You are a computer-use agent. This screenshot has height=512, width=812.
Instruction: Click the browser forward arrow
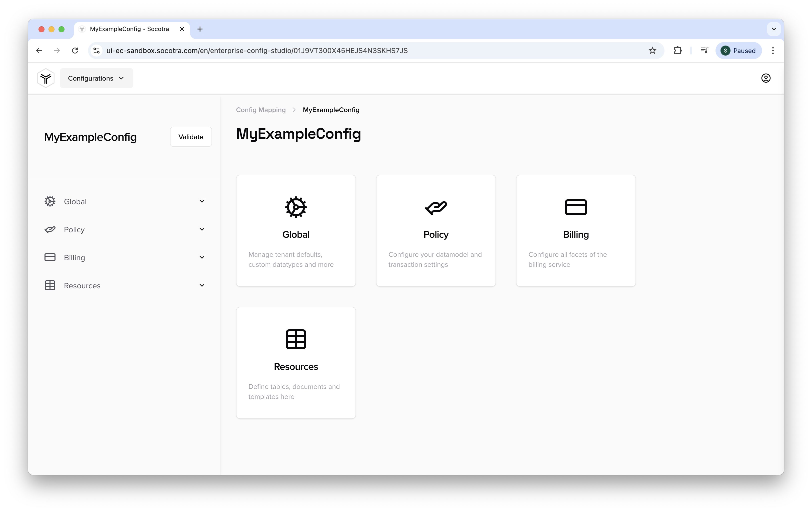tap(57, 51)
